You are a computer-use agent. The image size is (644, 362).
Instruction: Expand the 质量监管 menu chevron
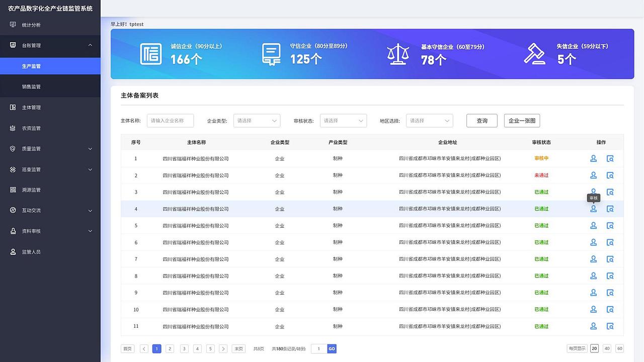(91, 149)
